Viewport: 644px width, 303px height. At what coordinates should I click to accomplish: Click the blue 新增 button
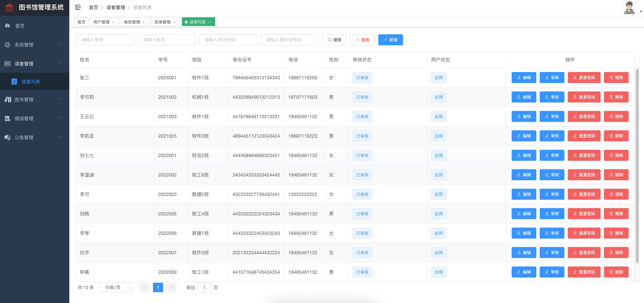[x=390, y=40]
